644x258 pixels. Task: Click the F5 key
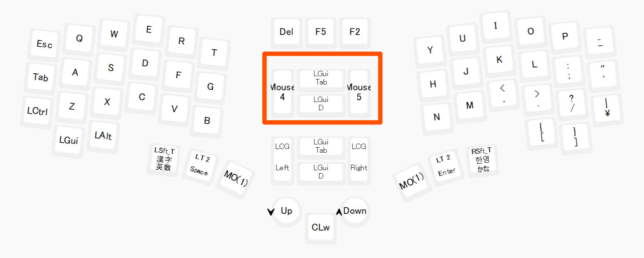pyautogui.click(x=321, y=32)
